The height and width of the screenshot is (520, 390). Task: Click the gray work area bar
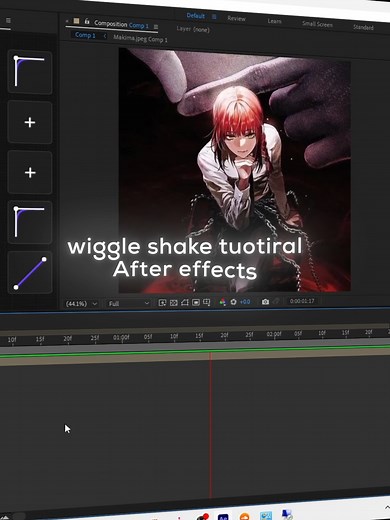point(195,346)
